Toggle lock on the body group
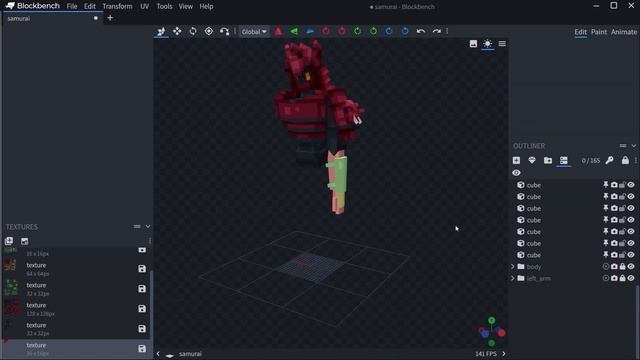The height and width of the screenshot is (360, 640). (622, 267)
